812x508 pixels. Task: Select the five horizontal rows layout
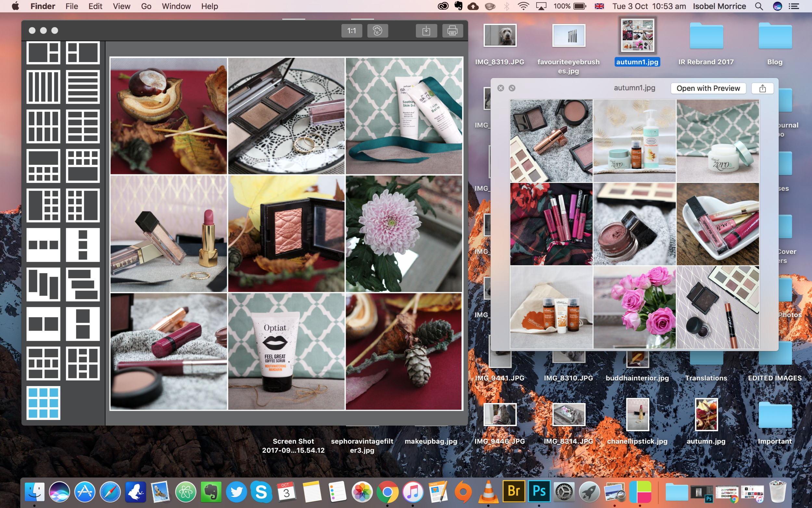point(82,87)
